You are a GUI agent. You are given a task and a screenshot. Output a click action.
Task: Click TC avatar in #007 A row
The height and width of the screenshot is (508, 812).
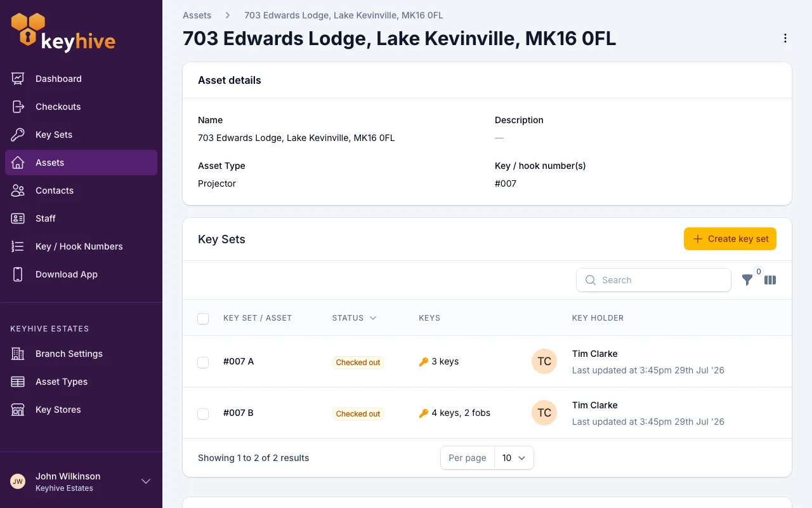[544, 361]
